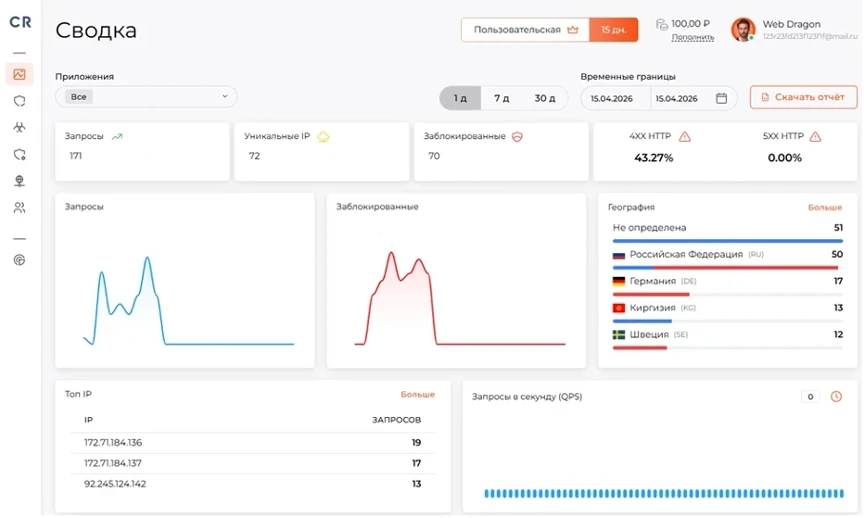The width and height of the screenshot is (864, 518).
Task: Switch the period to 30 д
Action: coord(544,98)
